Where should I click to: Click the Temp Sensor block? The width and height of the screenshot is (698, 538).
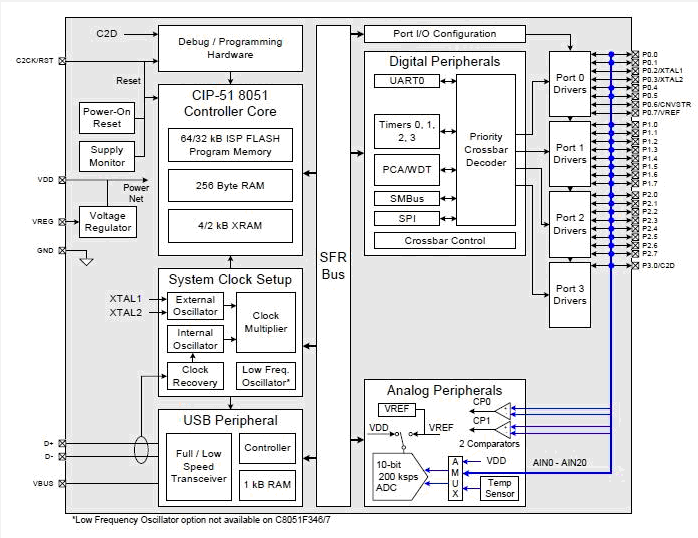pyautogui.click(x=498, y=488)
